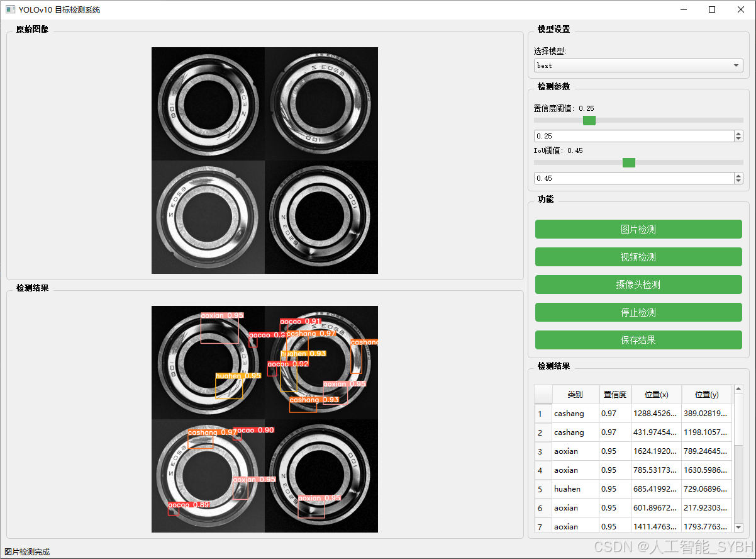Select row header 1 in results table
756x559 pixels.
(543, 414)
